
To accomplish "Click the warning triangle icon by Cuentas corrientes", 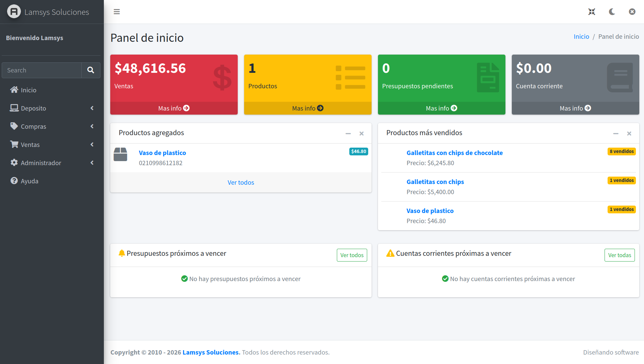I will 390,253.
